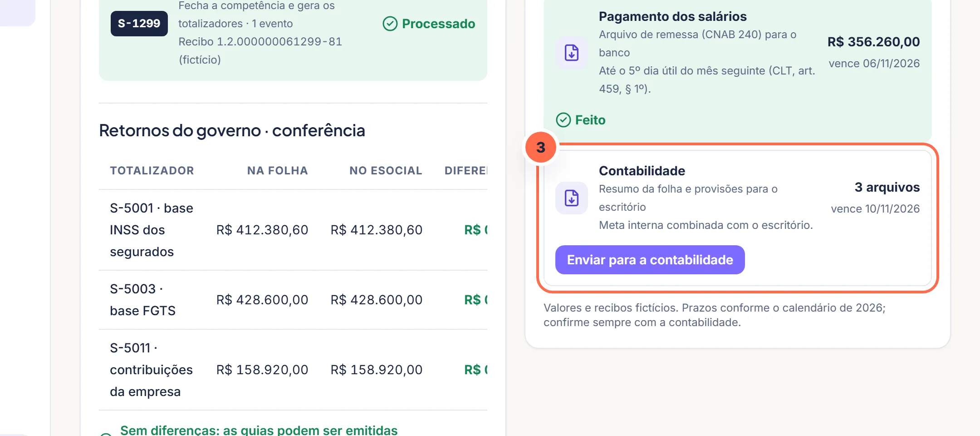
Task: Click the Recibo 1.2.000000061299-81 text
Action: (x=260, y=42)
